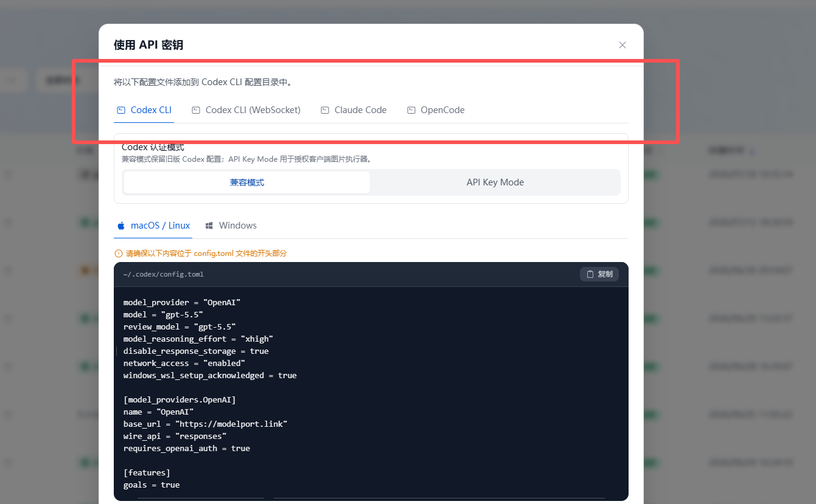Click the orange config.toml warning text
This screenshot has height=504, width=816.
click(x=206, y=254)
